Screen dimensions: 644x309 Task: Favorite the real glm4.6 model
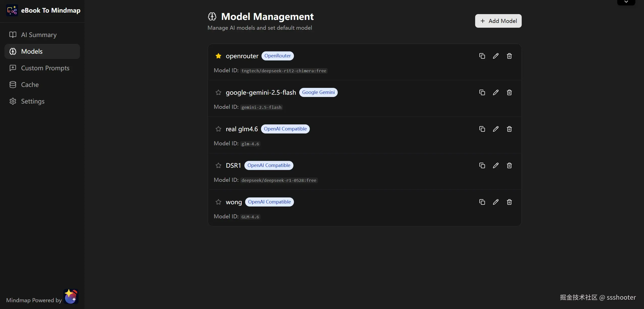tap(218, 129)
